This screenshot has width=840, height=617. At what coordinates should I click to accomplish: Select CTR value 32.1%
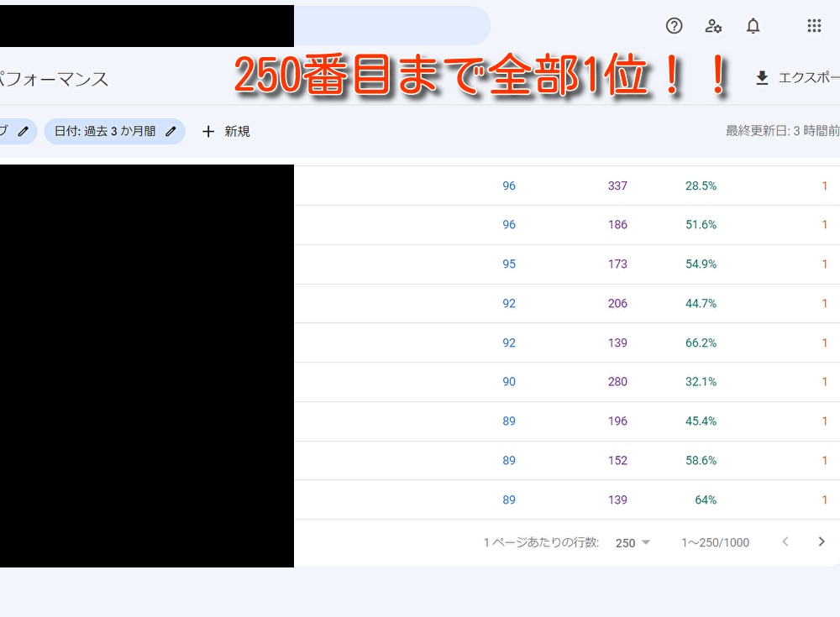[701, 382]
